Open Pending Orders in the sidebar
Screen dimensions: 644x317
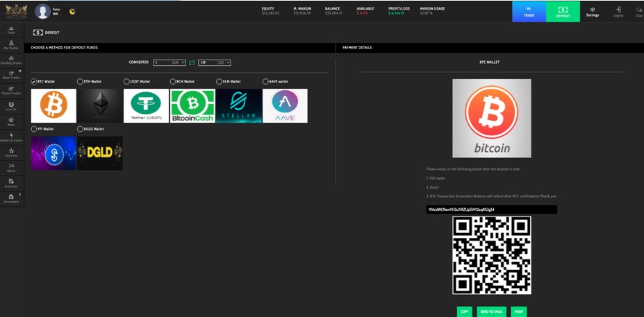point(12,60)
